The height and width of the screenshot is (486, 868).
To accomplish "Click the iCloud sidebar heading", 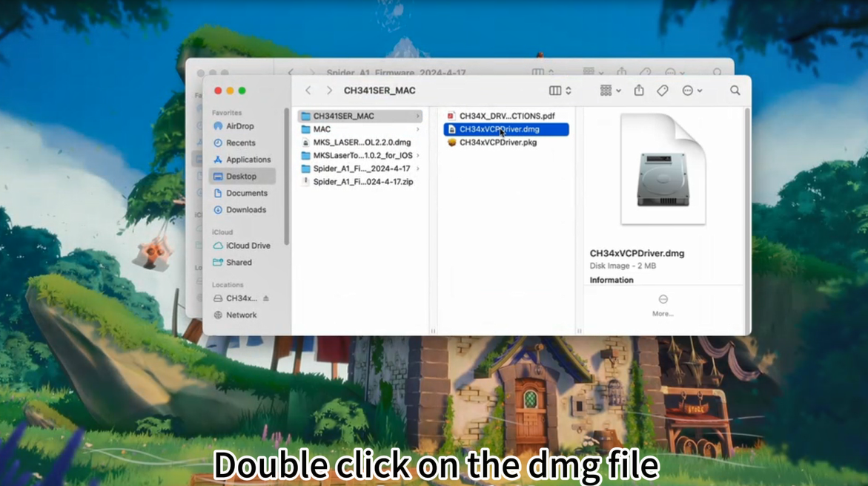I will coord(222,232).
